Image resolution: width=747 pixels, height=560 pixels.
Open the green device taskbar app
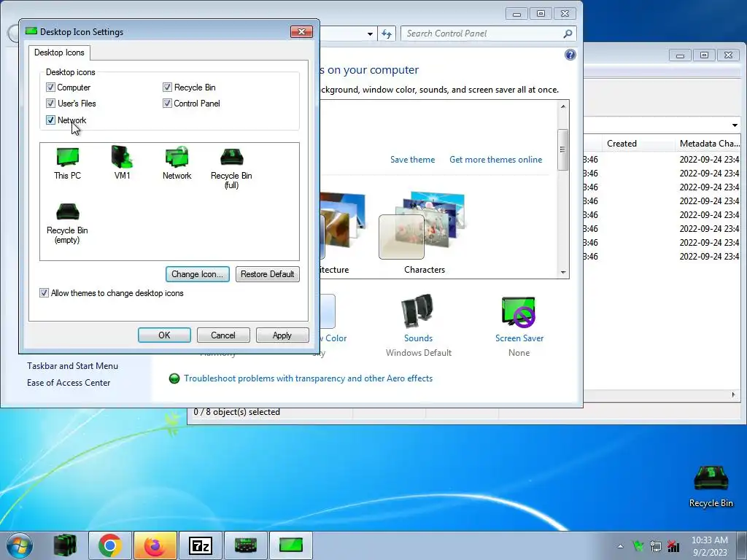tap(245, 545)
